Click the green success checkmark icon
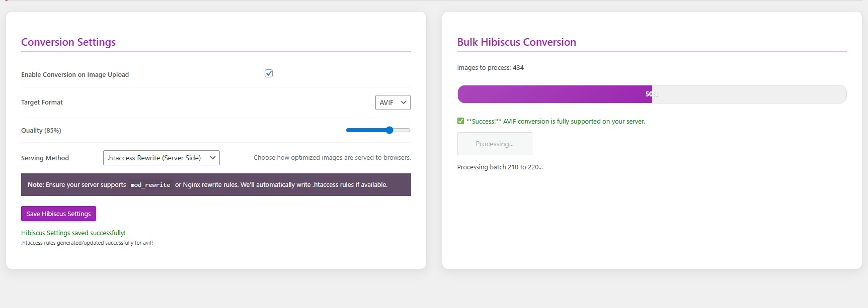 coord(460,121)
